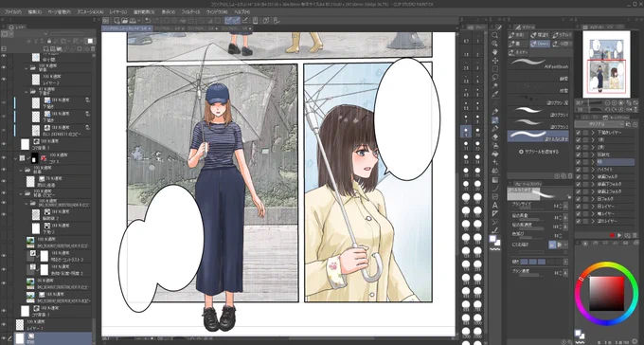644x345 pixels.
Task: Expand the 下描きレイヤー auto action row
Action: point(593,133)
